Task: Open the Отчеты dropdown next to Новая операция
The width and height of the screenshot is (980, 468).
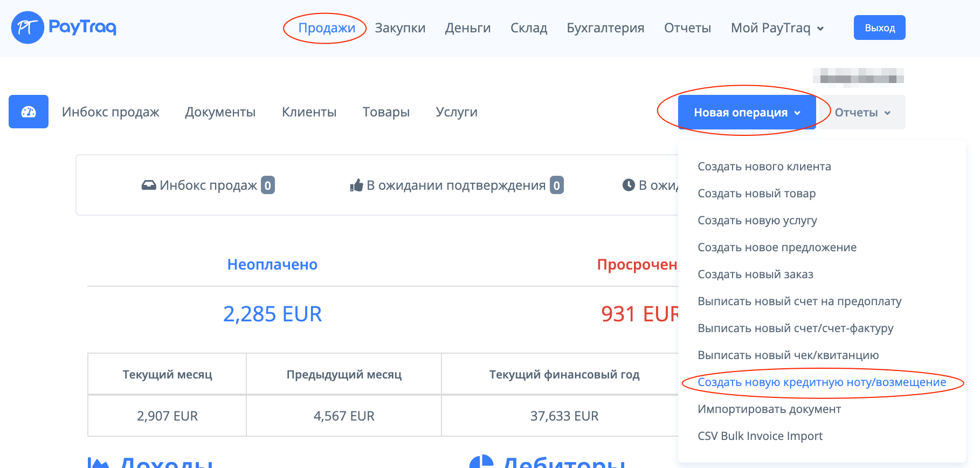Action: 862,113
